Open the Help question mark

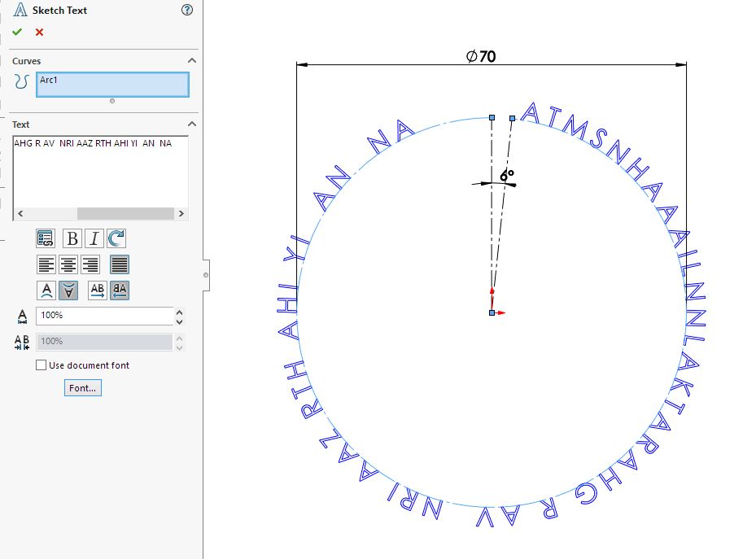coord(186,10)
